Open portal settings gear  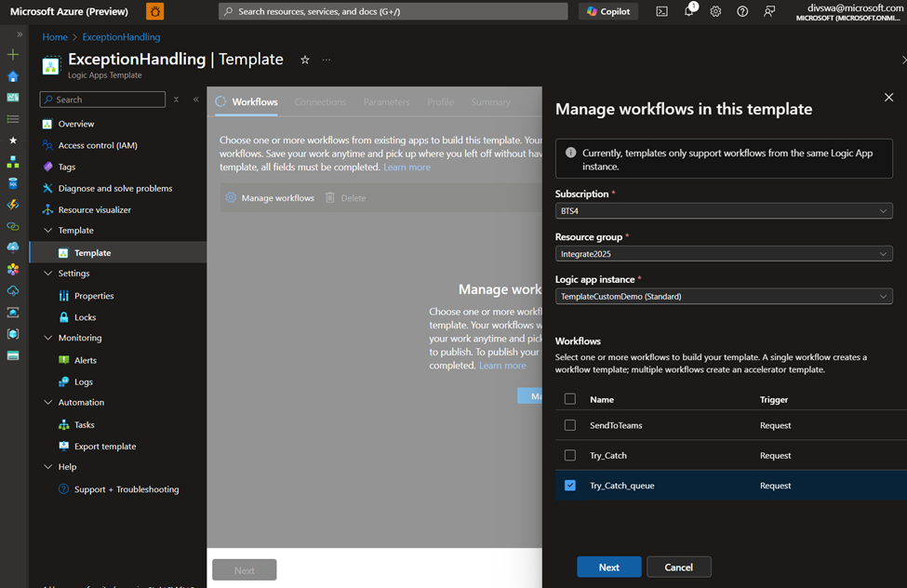point(715,11)
